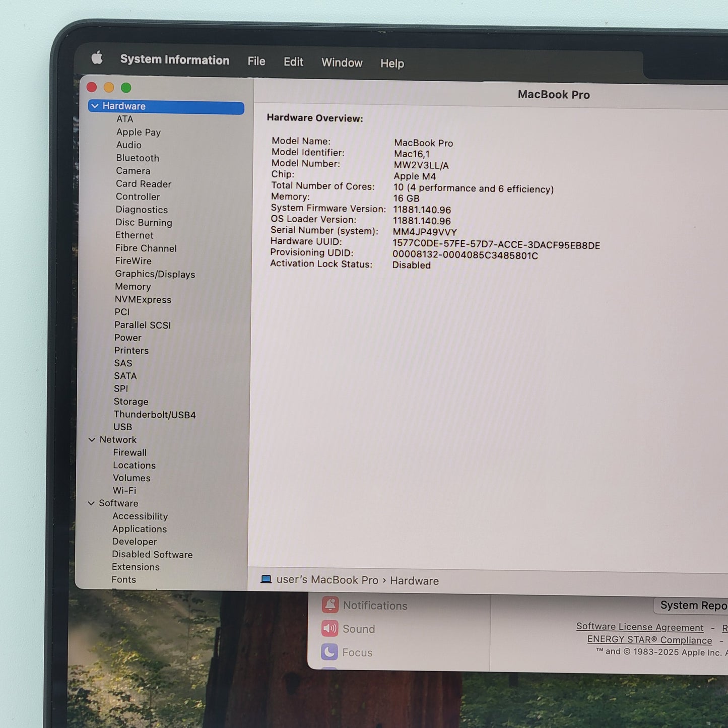This screenshot has width=728, height=728.
Task: Select Wi-Fi in the sidebar
Action: click(x=124, y=490)
